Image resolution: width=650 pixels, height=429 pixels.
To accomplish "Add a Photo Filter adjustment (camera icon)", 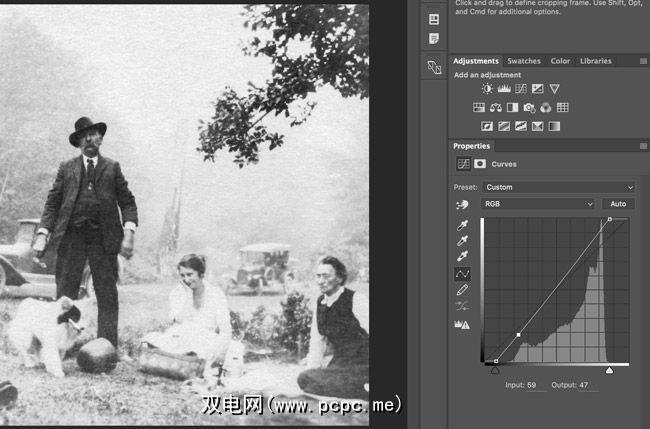I will pyautogui.click(x=529, y=108).
